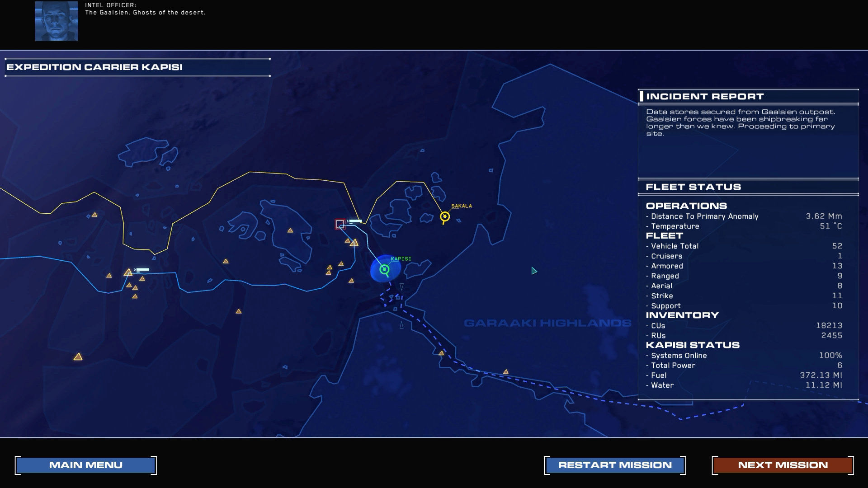Proceed to the Next Mission
The image size is (868, 488).
[783, 465]
